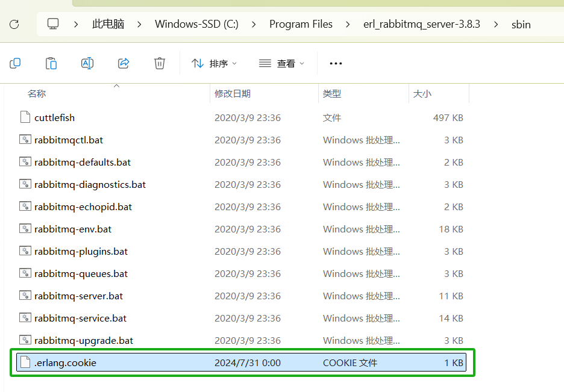
Task: Click the 497 KB size cell
Action: (x=448, y=118)
